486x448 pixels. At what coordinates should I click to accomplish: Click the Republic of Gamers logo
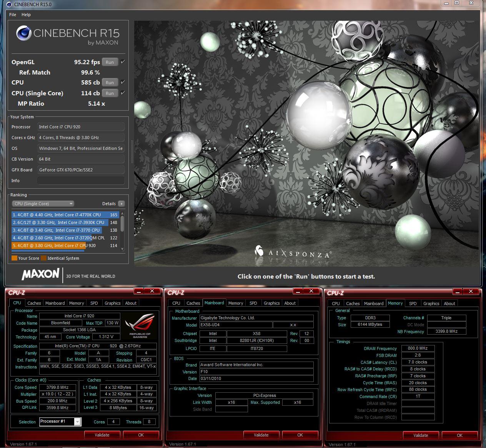(140, 325)
